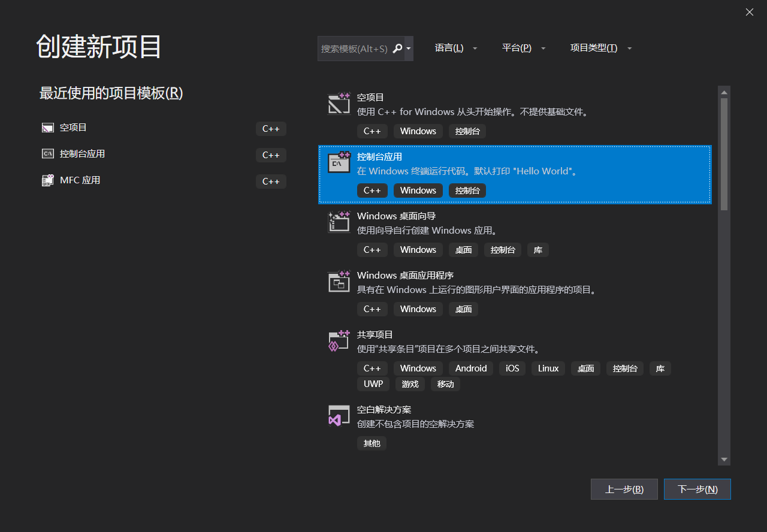Viewport: 767px width, 532px height.
Task: Click the 上一步(B) button
Action: [624, 489]
